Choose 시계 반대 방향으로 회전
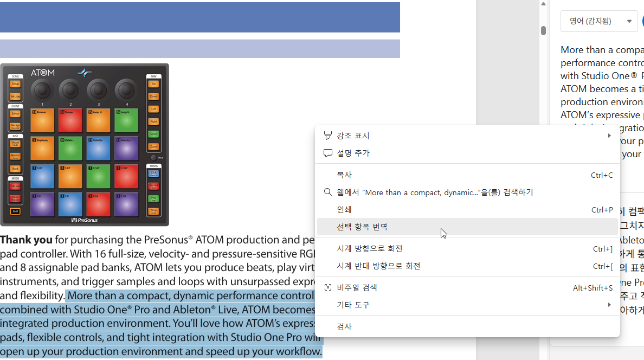This screenshot has width=644, height=360. pyautogui.click(x=378, y=266)
